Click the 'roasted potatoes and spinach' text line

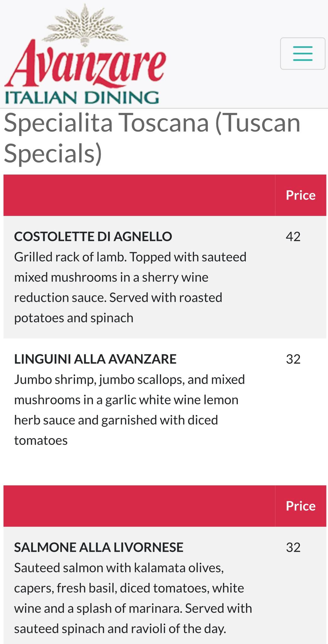pyautogui.click(x=74, y=318)
